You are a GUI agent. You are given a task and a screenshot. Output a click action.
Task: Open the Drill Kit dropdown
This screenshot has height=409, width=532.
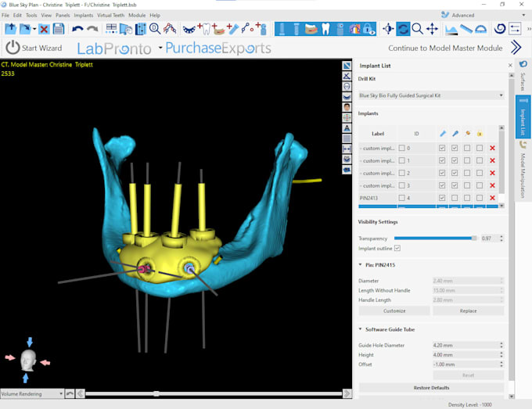point(431,95)
